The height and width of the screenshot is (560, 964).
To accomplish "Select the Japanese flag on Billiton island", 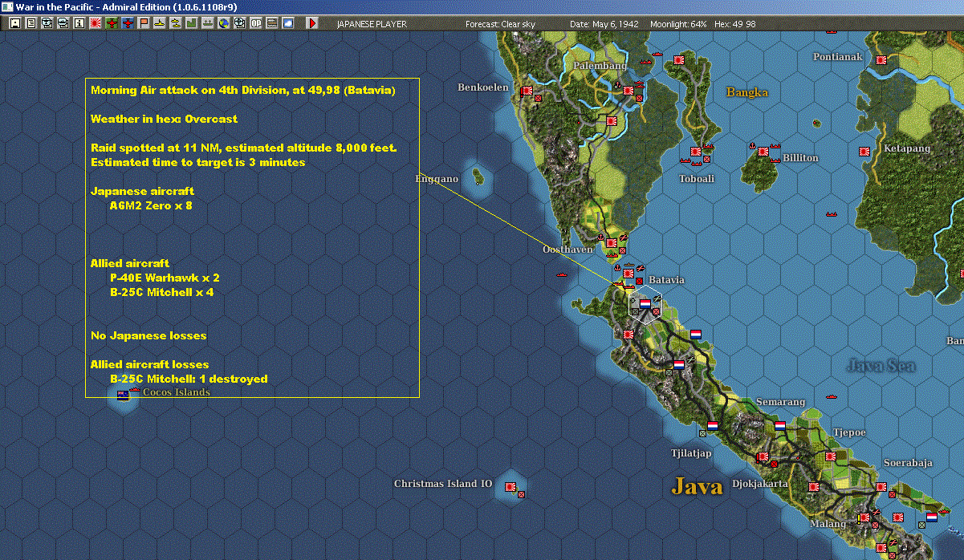I will [763, 150].
